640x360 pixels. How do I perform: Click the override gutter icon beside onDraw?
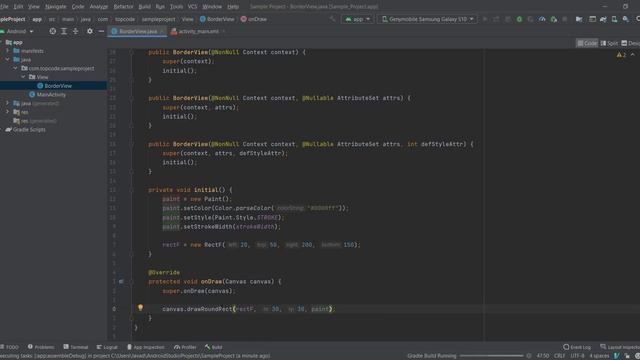pyautogui.click(x=121, y=282)
